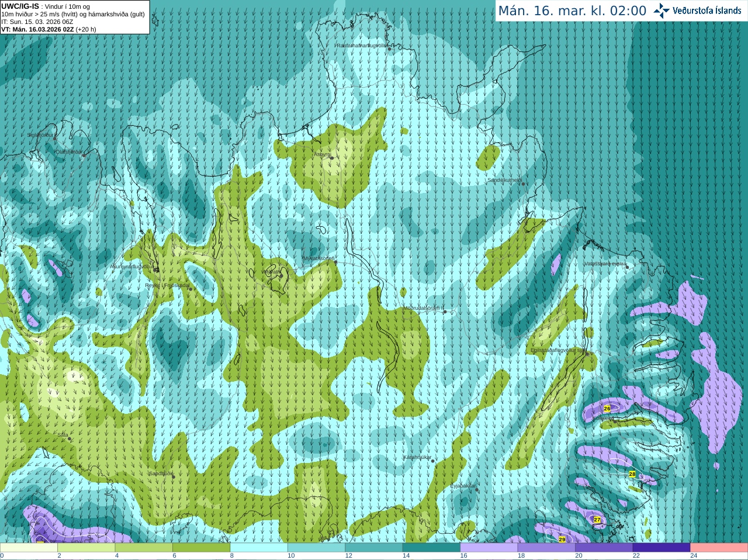This screenshot has width=748, height=560.
Task: Select the Reykir í Fnjóskadal station dot
Action: (x=190, y=289)
